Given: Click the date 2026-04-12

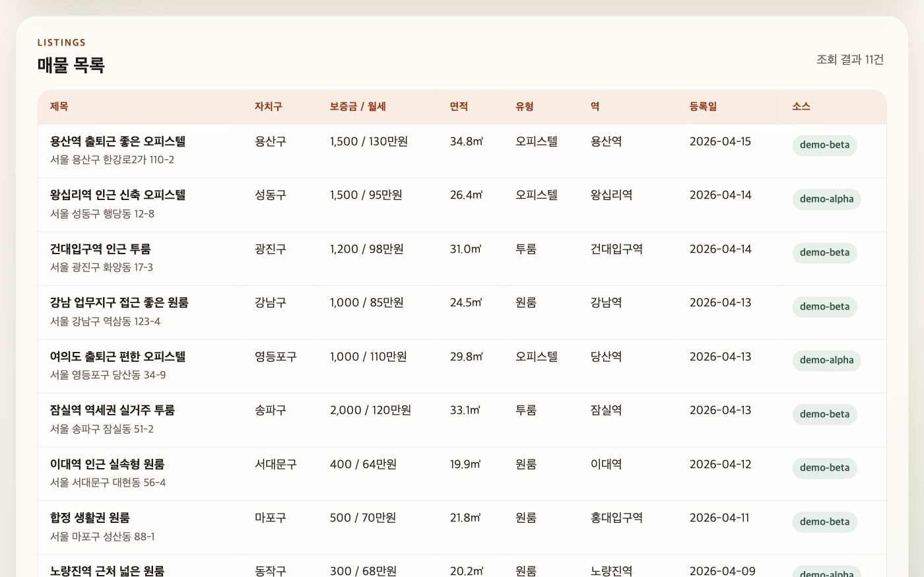Looking at the screenshot, I should 720,464.
